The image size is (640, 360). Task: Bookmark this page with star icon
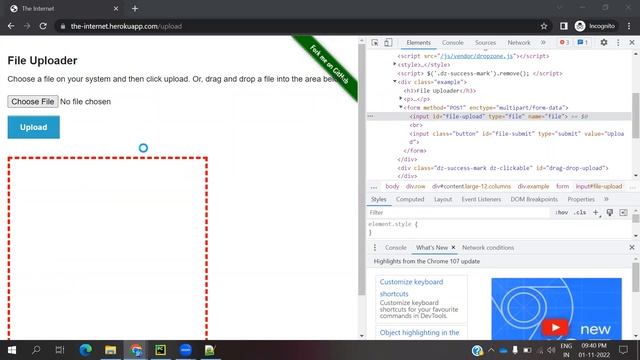tap(544, 26)
